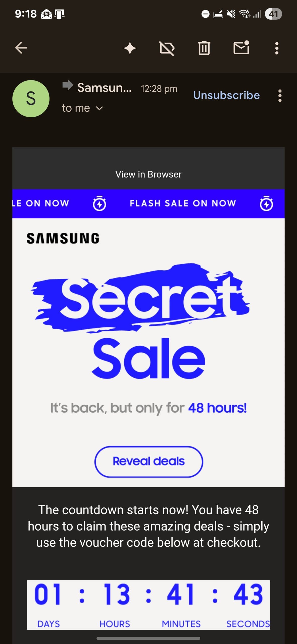
Task: Tap the back arrow to leave email
Action: [21, 48]
